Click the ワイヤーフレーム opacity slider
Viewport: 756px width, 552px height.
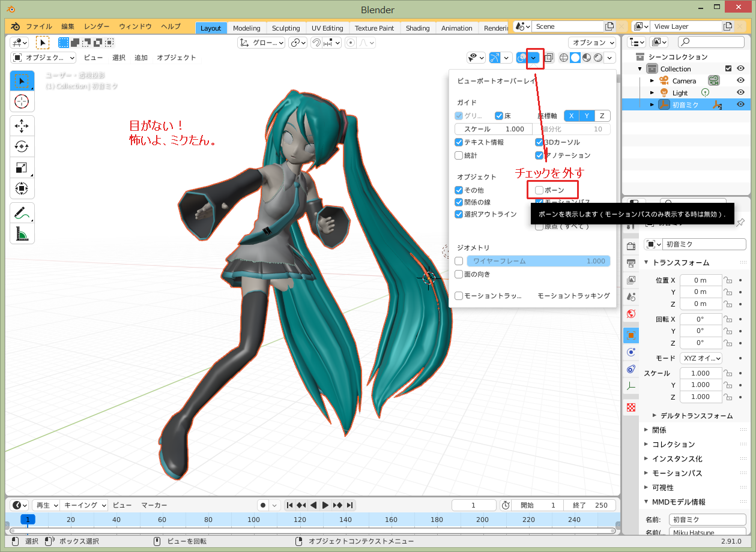539,261
